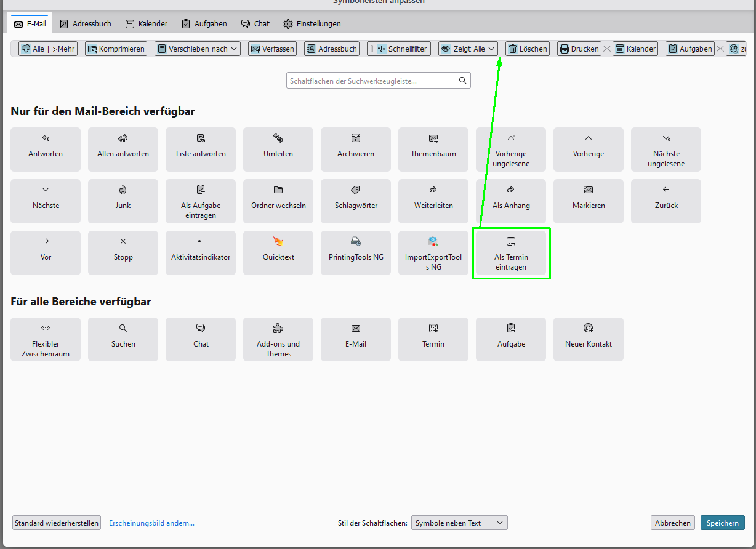Choose the Umleiten tile
This screenshot has height=549, width=756.
[x=278, y=150]
